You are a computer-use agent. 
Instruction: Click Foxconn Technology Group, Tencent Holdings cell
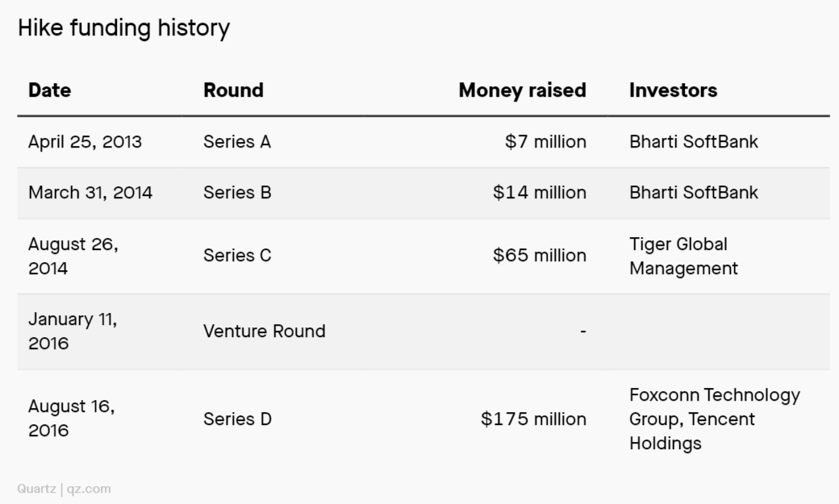click(x=714, y=419)
